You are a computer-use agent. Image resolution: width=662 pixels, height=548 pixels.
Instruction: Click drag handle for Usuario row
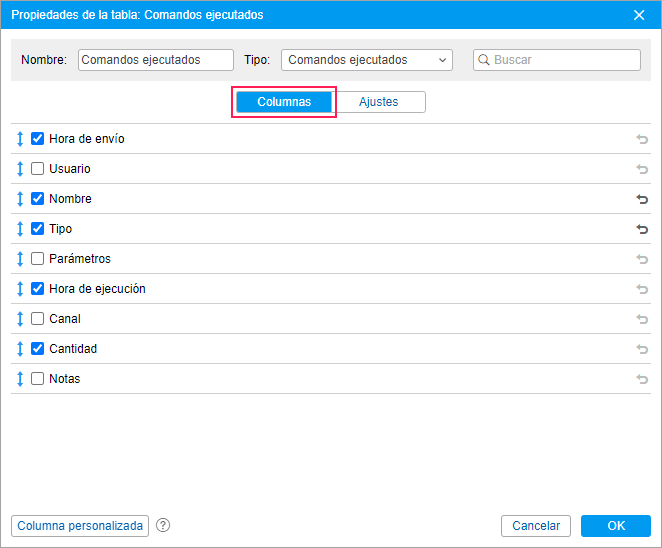coord(20,169)
